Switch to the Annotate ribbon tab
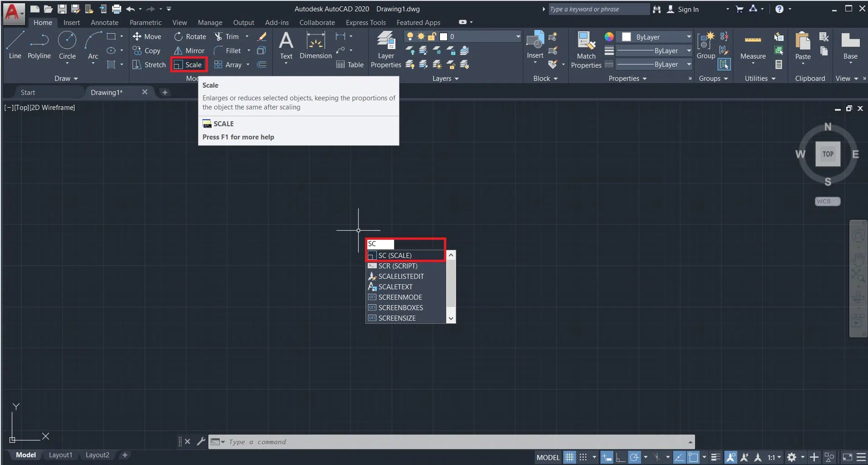This screenshot has width=868, height=465. (104, 23)
